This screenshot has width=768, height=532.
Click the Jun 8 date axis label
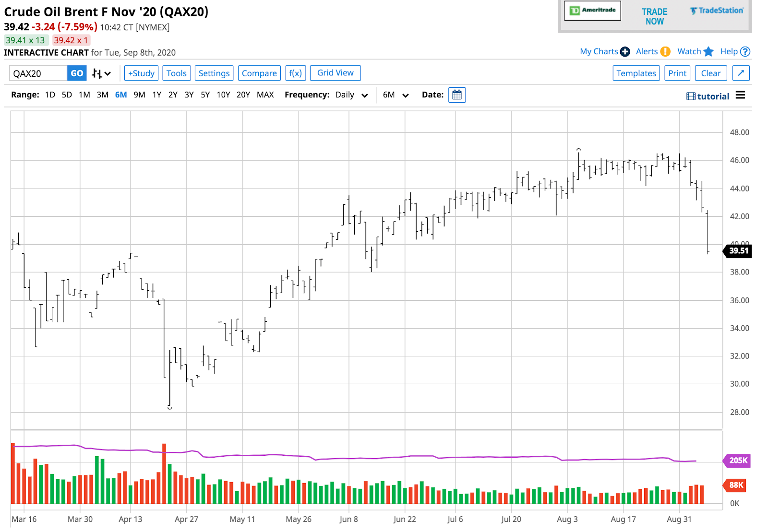(x=348, y=520)
